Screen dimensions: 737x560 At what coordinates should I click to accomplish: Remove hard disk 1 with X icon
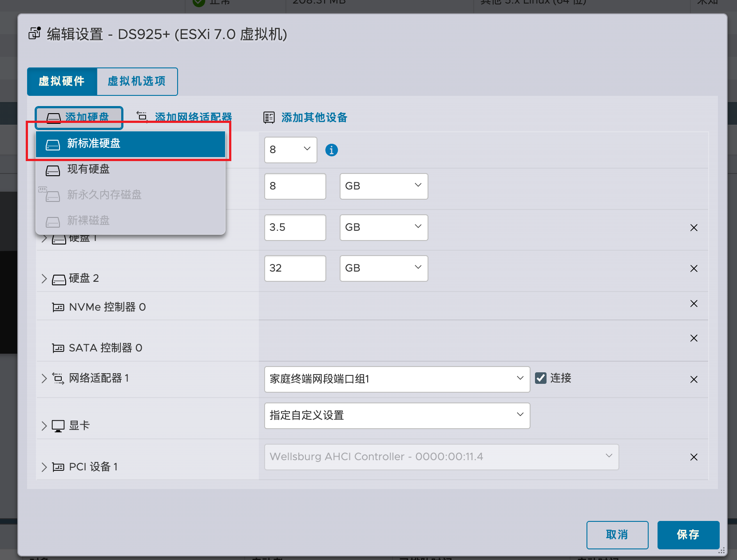[693, 228]
